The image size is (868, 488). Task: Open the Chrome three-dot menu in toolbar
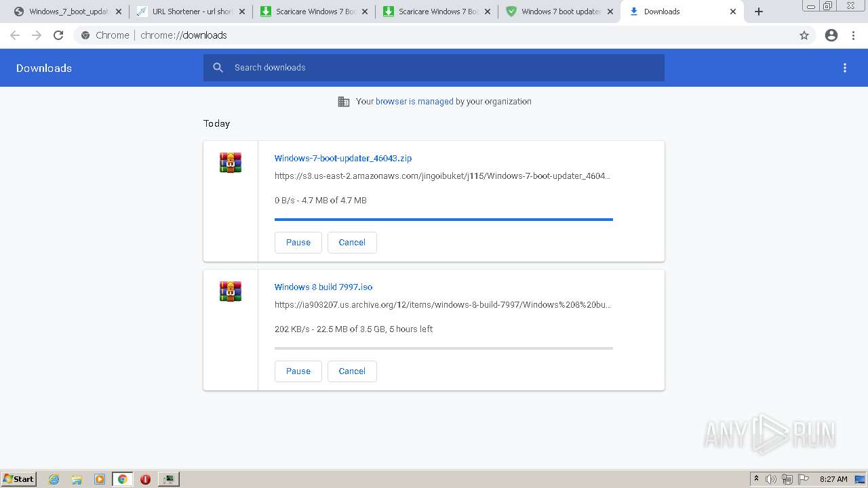pos(854,35)
